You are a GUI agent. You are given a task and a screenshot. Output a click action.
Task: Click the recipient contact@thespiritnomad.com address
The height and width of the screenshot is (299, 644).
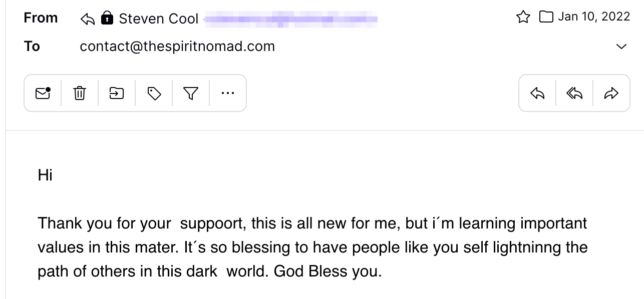click(177, 46)
